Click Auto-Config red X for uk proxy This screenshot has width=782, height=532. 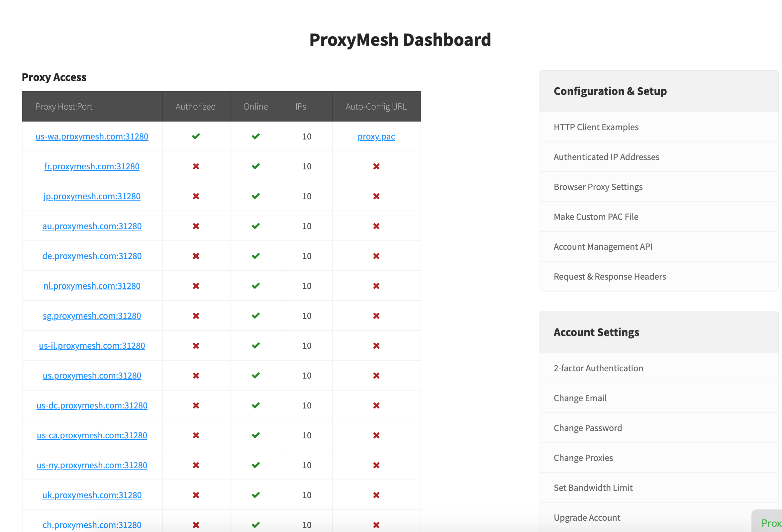point(376,496)
